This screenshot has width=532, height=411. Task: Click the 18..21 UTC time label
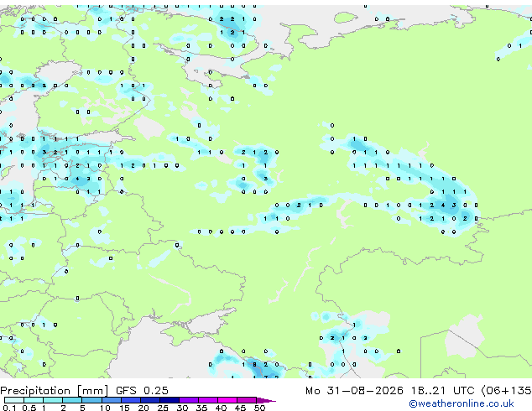[x=442, y=391]
